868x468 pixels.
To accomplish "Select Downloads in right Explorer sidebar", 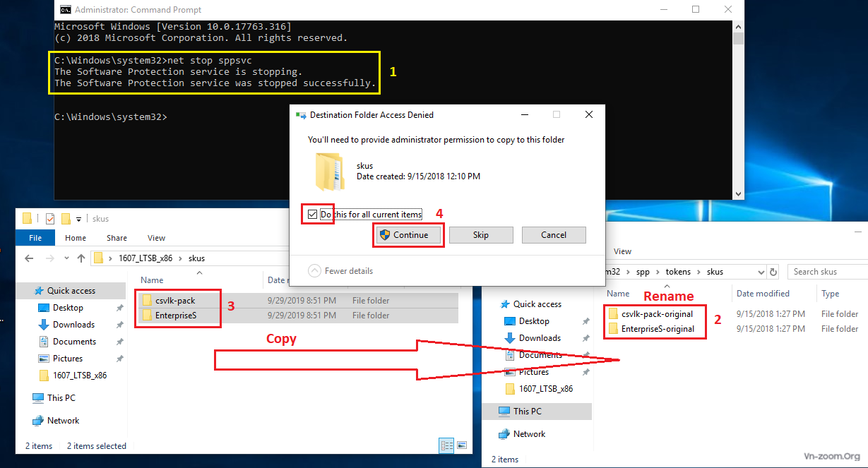I will tap(540, 338).
